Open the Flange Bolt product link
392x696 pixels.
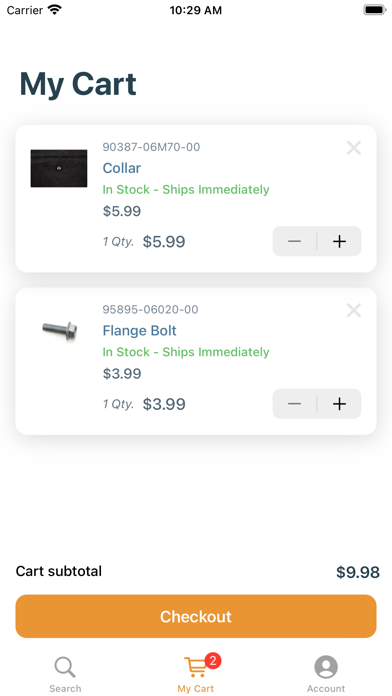139,331
